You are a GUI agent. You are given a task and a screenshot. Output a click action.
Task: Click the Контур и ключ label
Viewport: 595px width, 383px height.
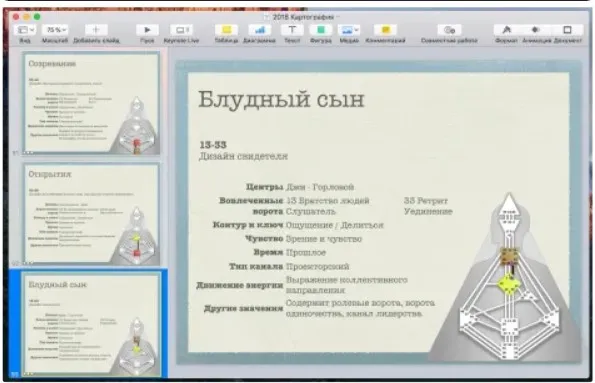(248, 225)
